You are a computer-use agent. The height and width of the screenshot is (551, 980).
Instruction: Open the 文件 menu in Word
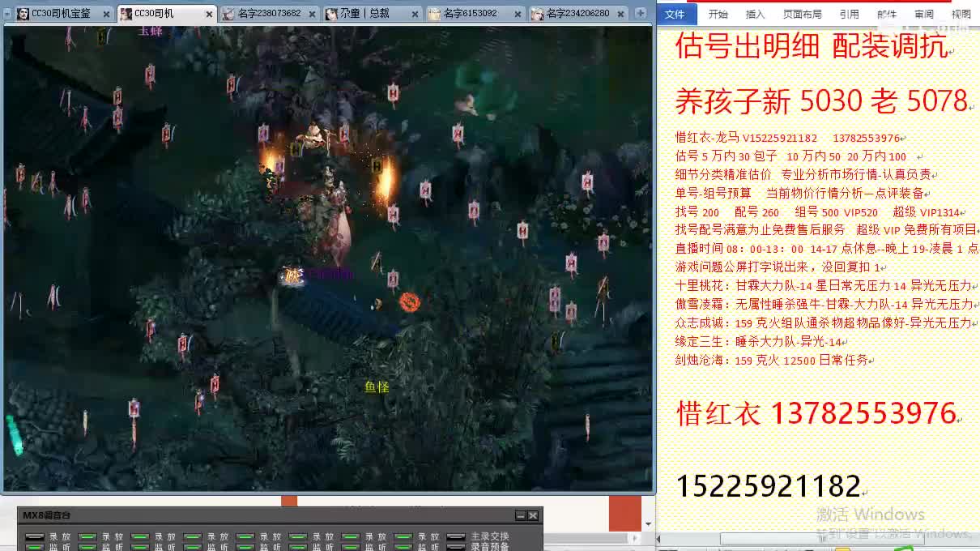click(675, 15)
